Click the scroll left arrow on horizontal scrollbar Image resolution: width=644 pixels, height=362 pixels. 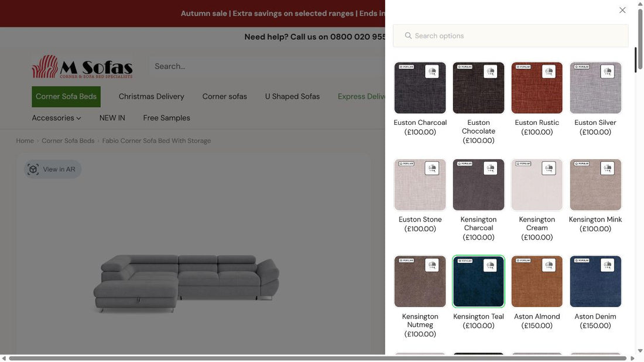[x=4, y=358]
